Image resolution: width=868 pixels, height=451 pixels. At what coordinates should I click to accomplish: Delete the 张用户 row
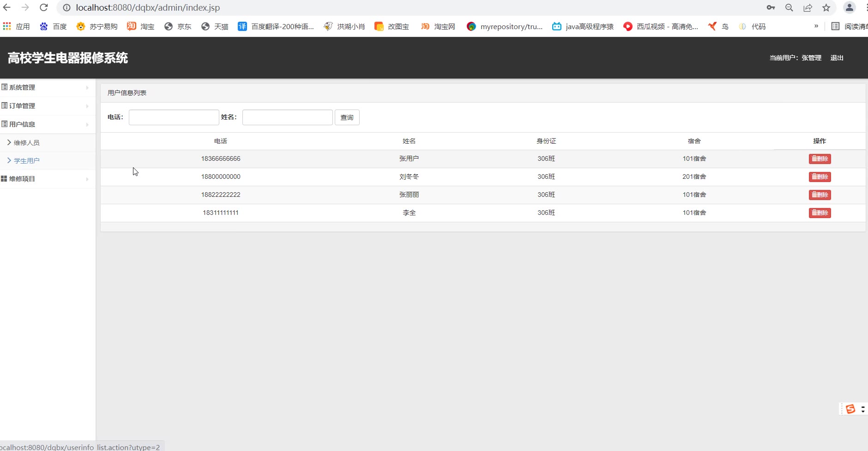tap(820, 159)
